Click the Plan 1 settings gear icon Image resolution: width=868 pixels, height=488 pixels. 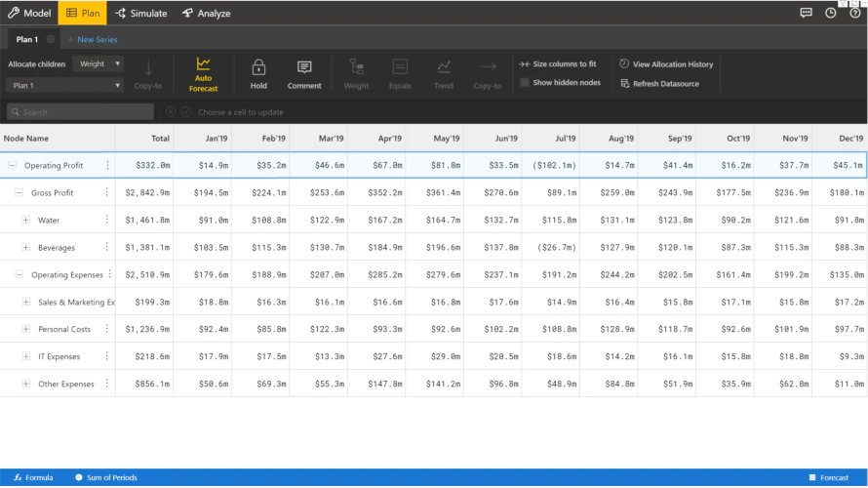tap(51, 39)
